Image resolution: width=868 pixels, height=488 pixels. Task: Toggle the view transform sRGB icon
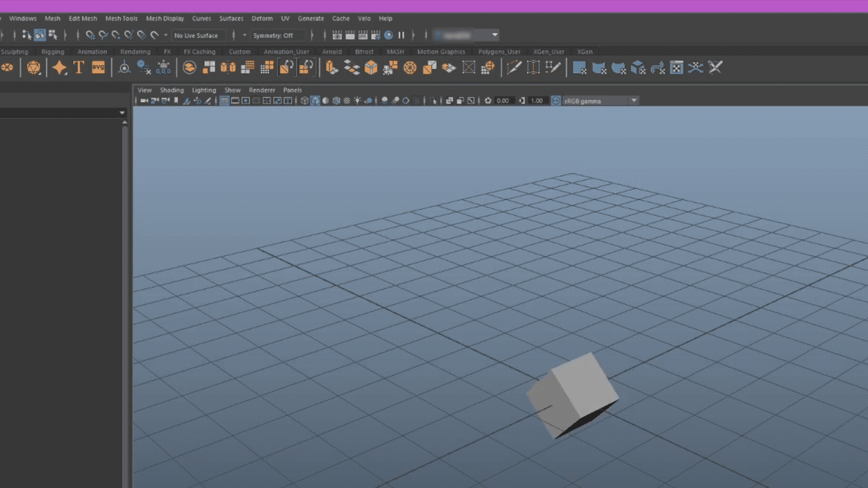pos(556,100)
